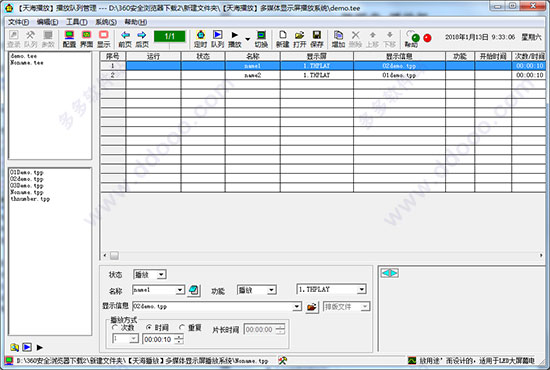Click the 后页 next page button
The image size is (550, 370).
(142, 39)
